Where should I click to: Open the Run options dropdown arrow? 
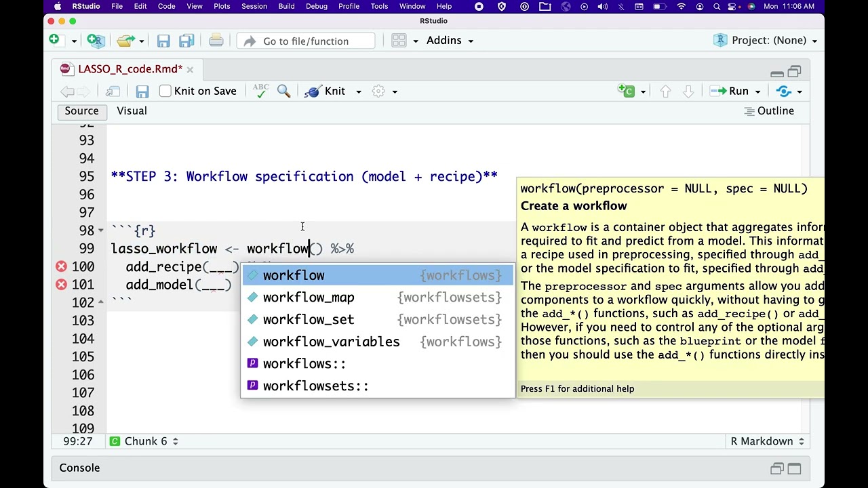point(757,91)
